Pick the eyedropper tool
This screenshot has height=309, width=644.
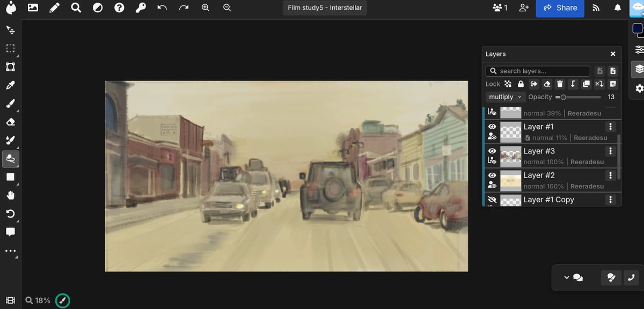[x=10, y=85]
